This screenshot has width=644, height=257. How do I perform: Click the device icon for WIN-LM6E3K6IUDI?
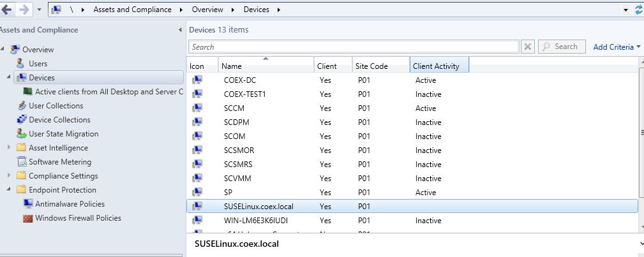(x=197, y=221)
